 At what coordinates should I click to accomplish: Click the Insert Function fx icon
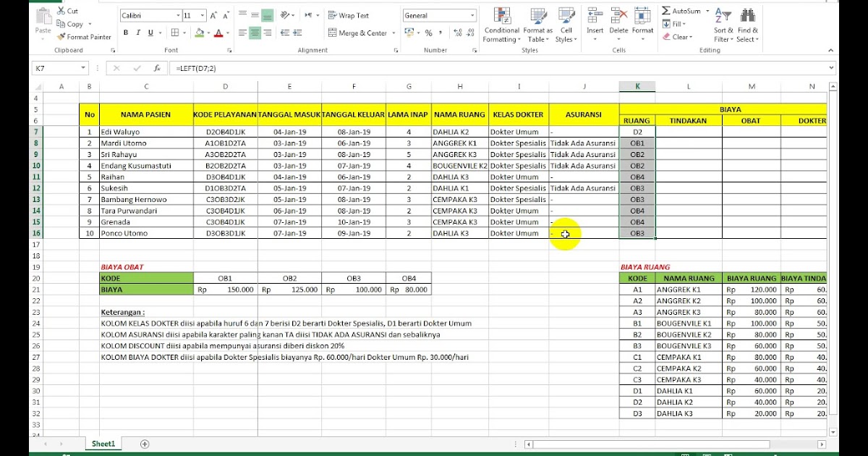157,68
